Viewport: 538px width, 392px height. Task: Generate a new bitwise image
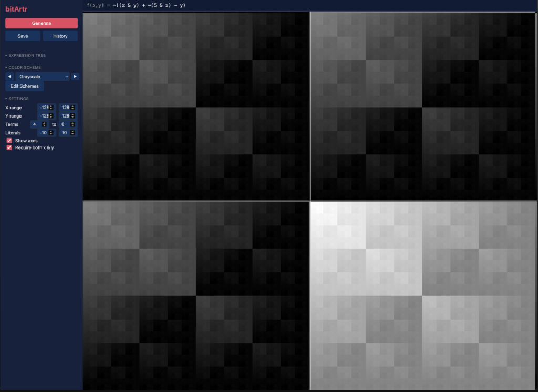coord(42,23)
